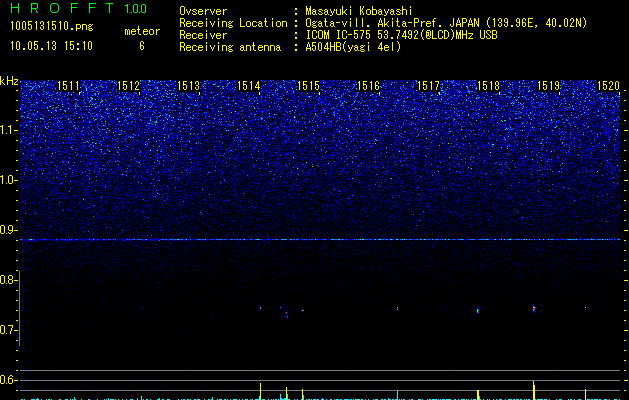Click the Receiving Location label
Screen dimensions: 629x400
point(233,23)
